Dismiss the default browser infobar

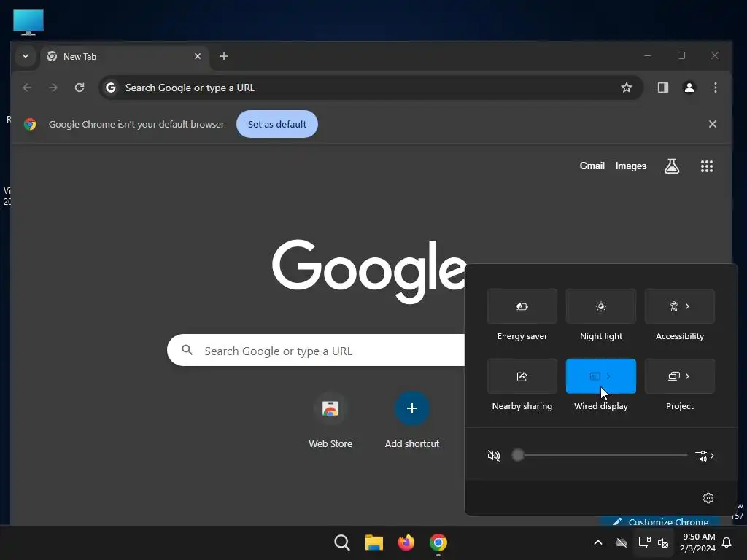click(x=712, y=124)
